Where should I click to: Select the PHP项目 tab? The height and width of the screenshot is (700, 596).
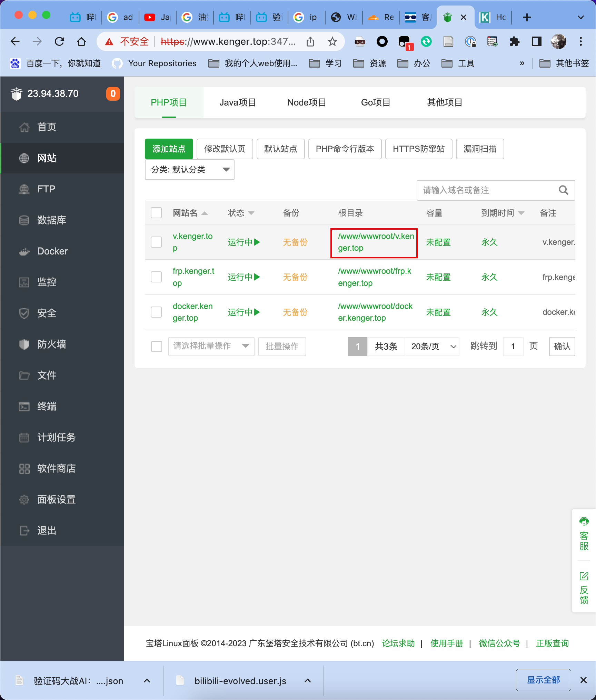(x=169, y=102)
